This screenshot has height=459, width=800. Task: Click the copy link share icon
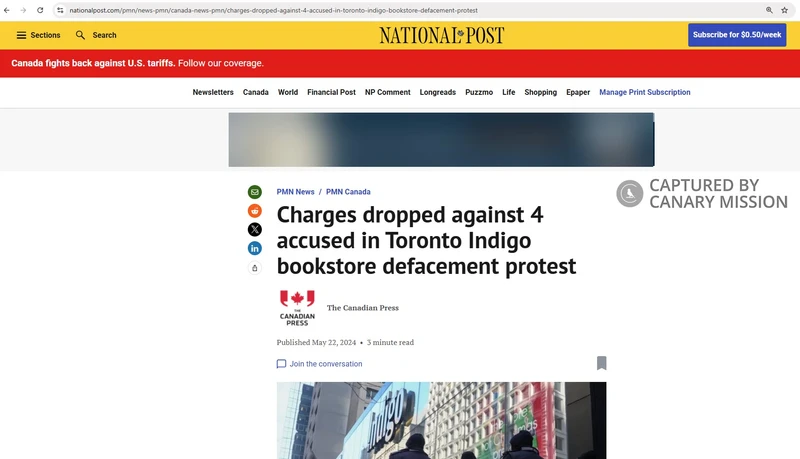[x=255, y=268]
